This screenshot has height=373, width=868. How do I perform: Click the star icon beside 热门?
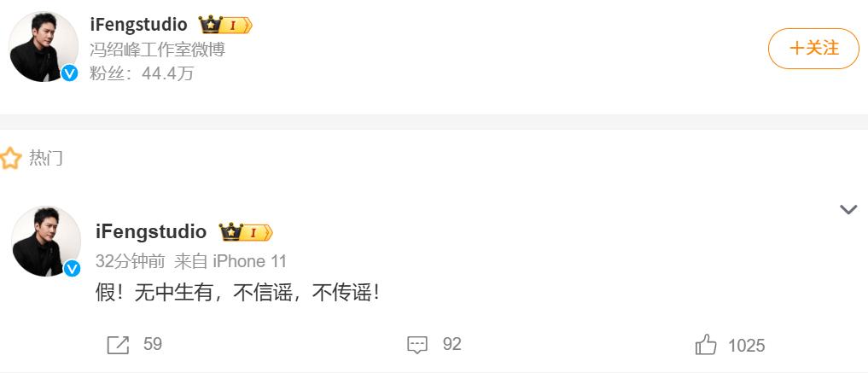coord(10,158)
